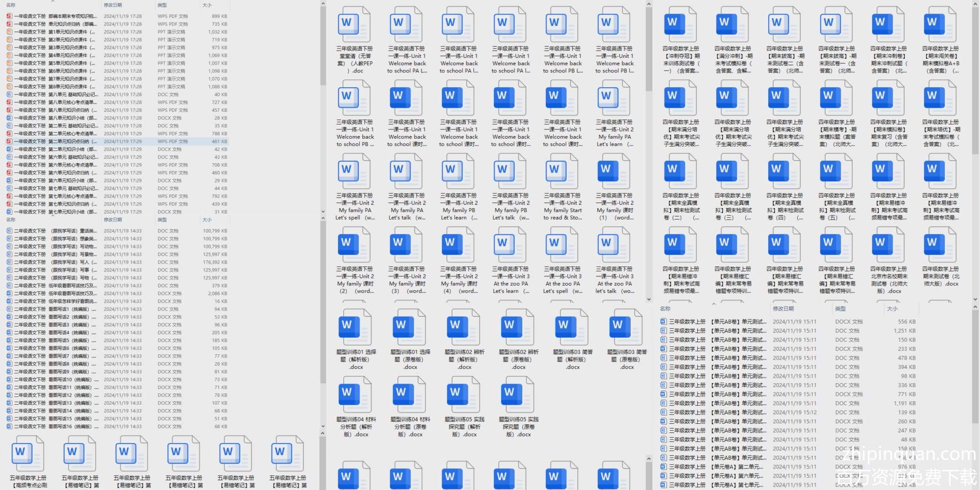Click 名称 column header in 三年级数学 list
The image size is (980, 490).
pos(665,309)
